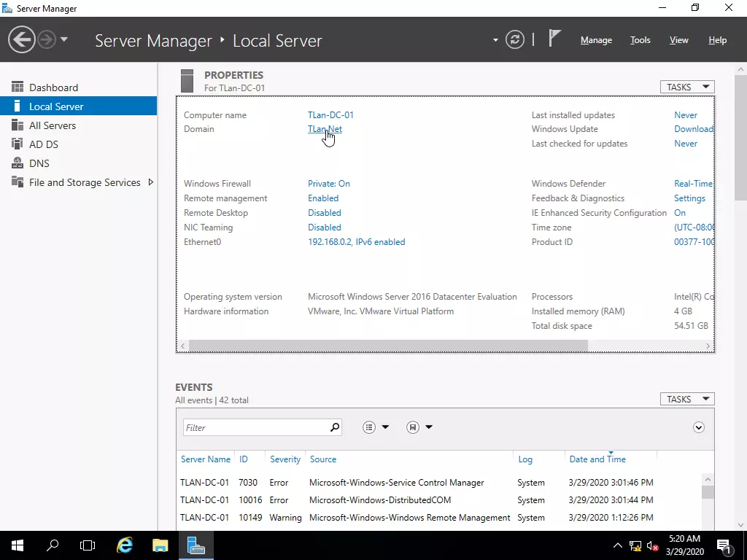
Task: Sort events by Severity column
Action: (285, 459)
